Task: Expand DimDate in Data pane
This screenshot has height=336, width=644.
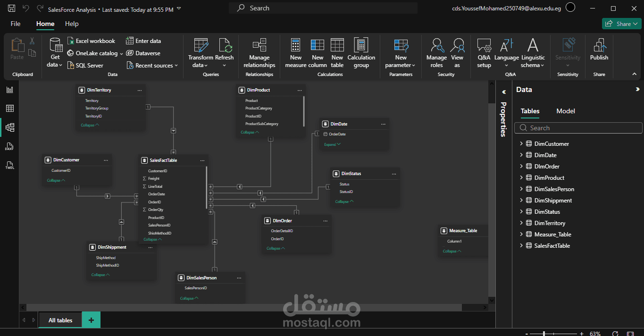Action: click(521, 155)
